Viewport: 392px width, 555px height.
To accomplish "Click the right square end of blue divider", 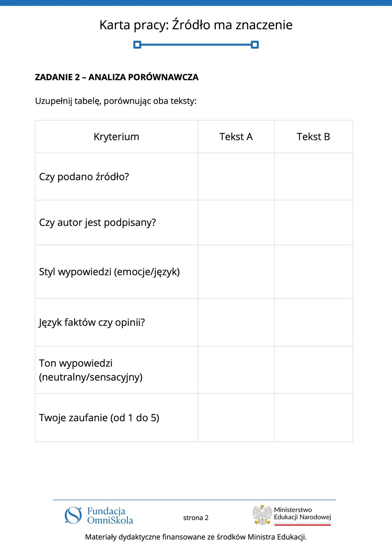I will tap(255, 45).
